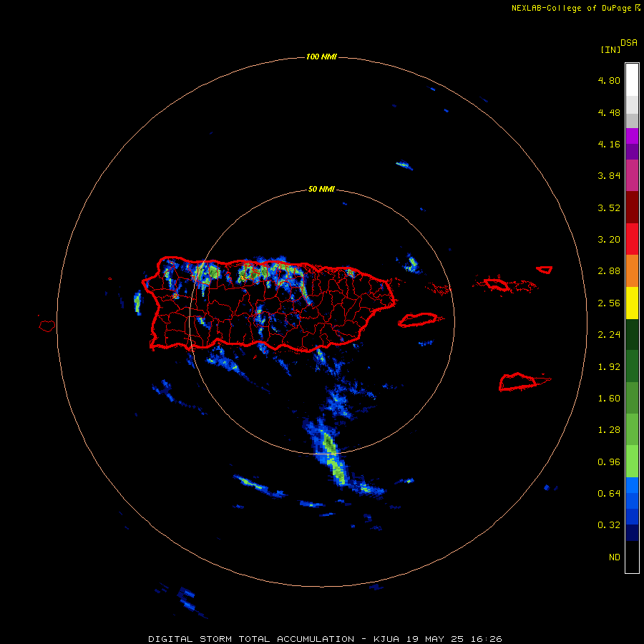Click the DSA product label
Screen dimensions: 644x644
click(629, 42)
